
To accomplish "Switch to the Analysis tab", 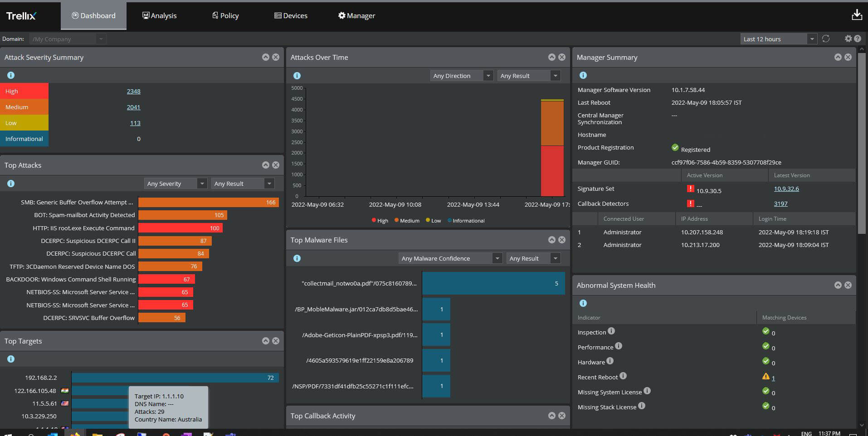I will (159, 15).
